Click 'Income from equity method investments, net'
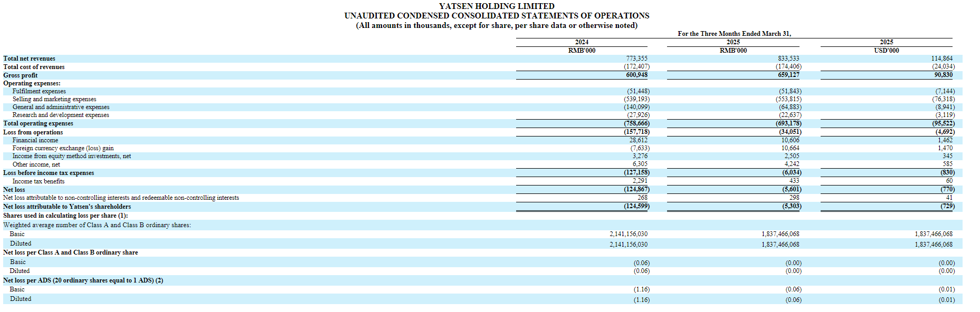 click(x=72, y=156)
